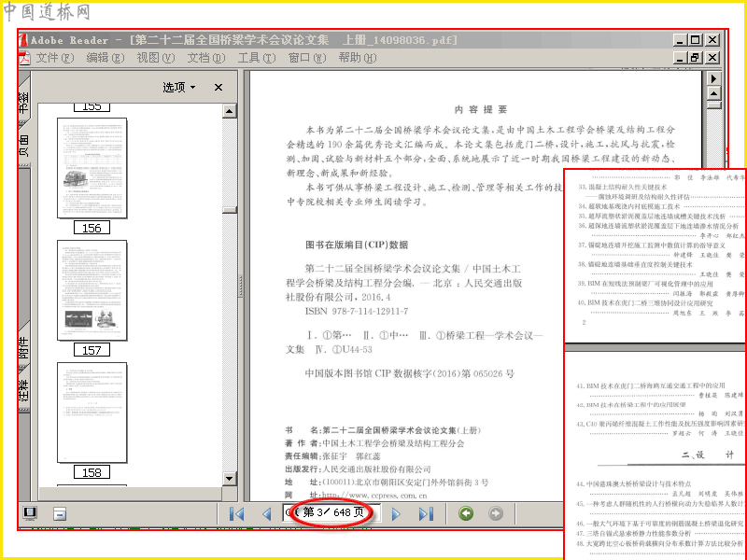Open the 文档 menu
This screenshot has width=747, height=560.
click(206, 58)
